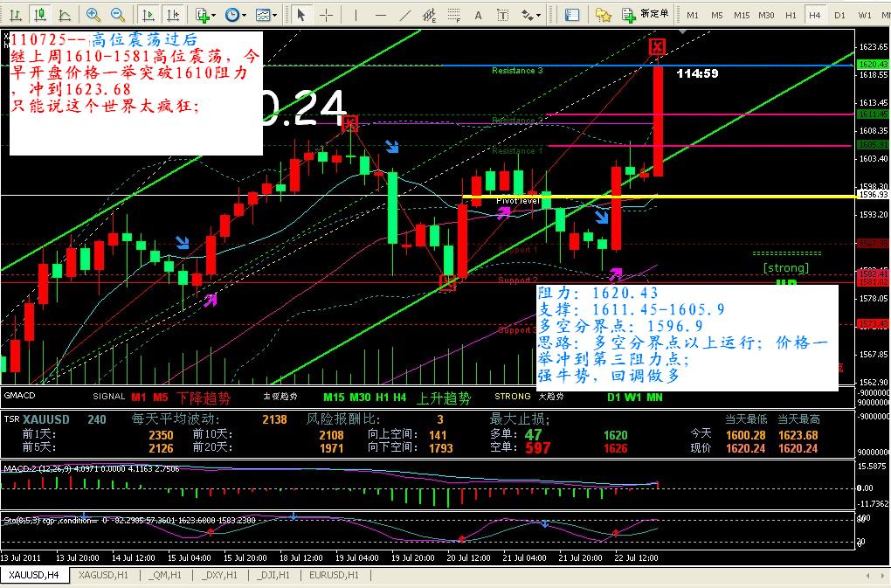Open the periods clock icon
The width and height of the screenshot is (891, 588).
click(x=231, y=15)
